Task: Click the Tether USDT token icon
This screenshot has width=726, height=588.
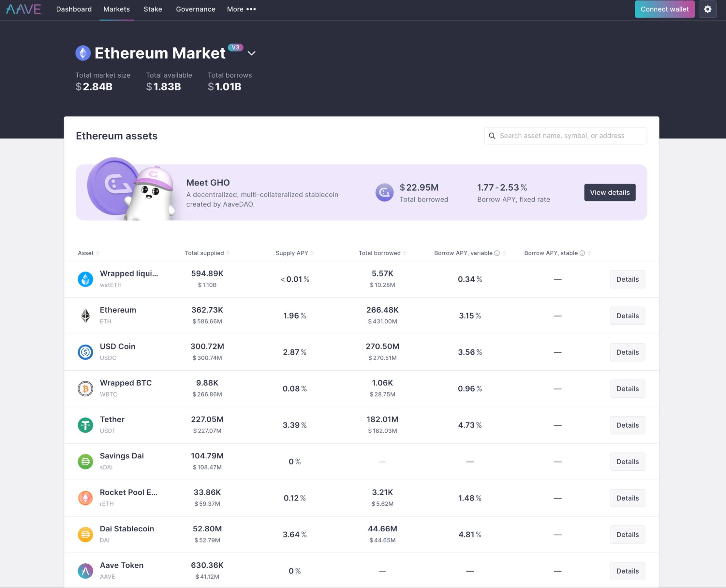Action: 85,425
